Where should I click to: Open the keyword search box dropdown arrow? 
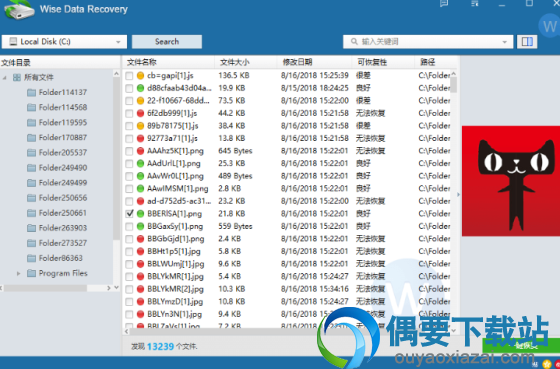coord(505,42)
